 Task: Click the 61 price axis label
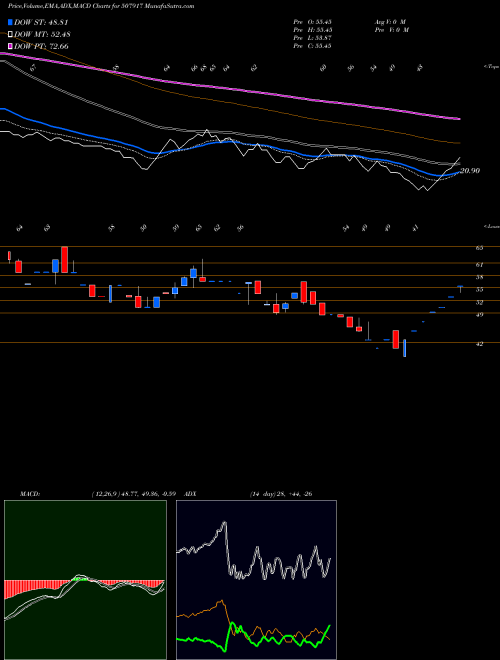tap(479, 265)
